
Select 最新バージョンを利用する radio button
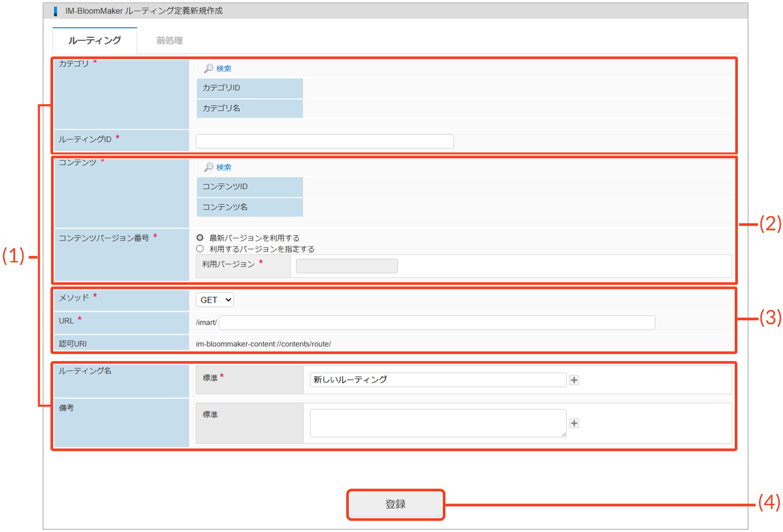pyautogui.click(x=200, y=238)
